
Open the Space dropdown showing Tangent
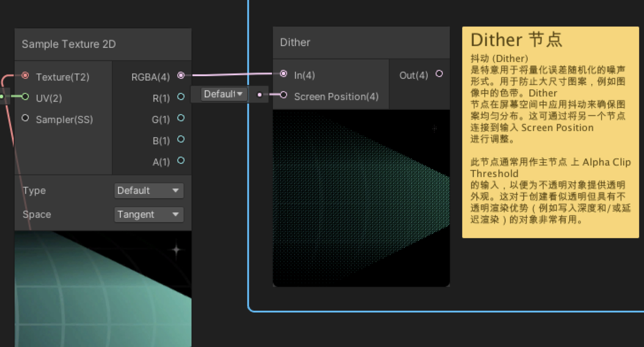[149, 214]
